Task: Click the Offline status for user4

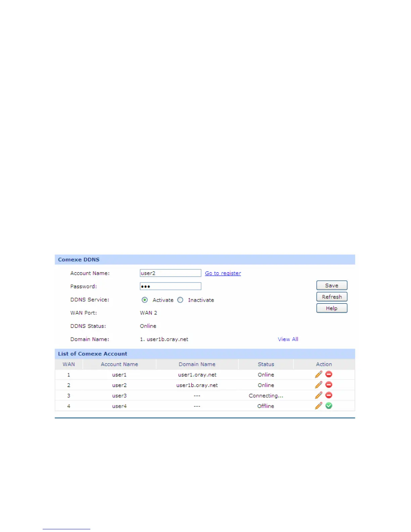Action: (266, 406)
